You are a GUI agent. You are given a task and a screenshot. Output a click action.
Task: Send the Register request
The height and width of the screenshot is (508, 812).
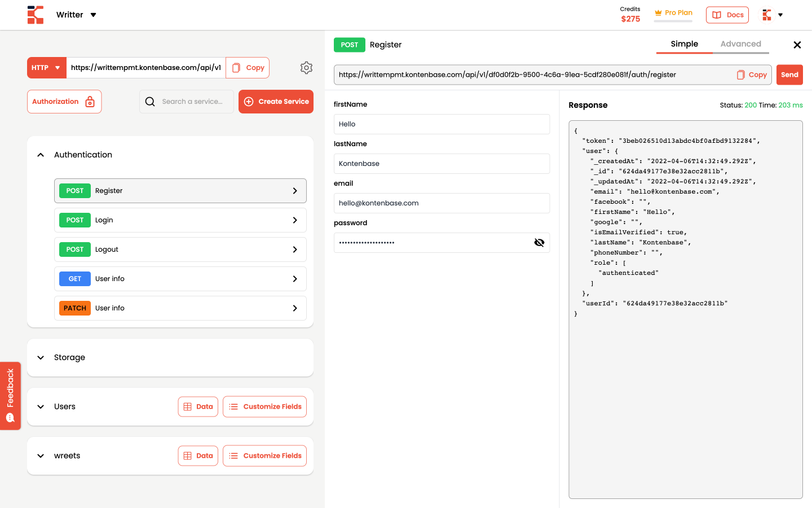coord(789,75)
